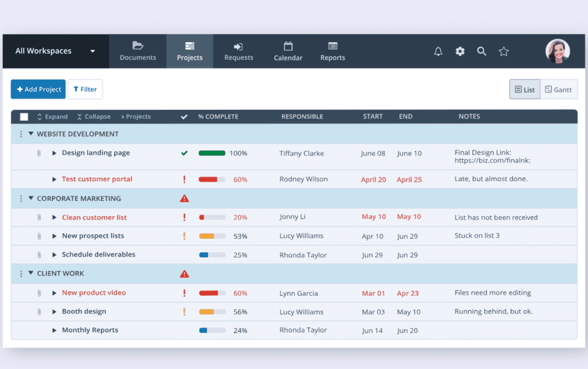Open the settings gear
The height and width of the screenshot is (369, 588).
(x=460, y=51)
